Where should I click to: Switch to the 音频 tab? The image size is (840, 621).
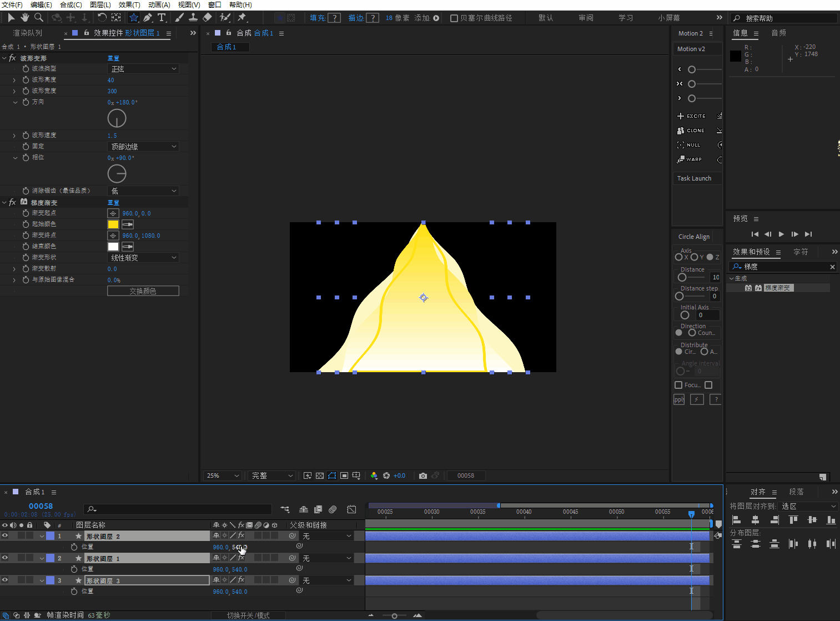pos(778,33)
